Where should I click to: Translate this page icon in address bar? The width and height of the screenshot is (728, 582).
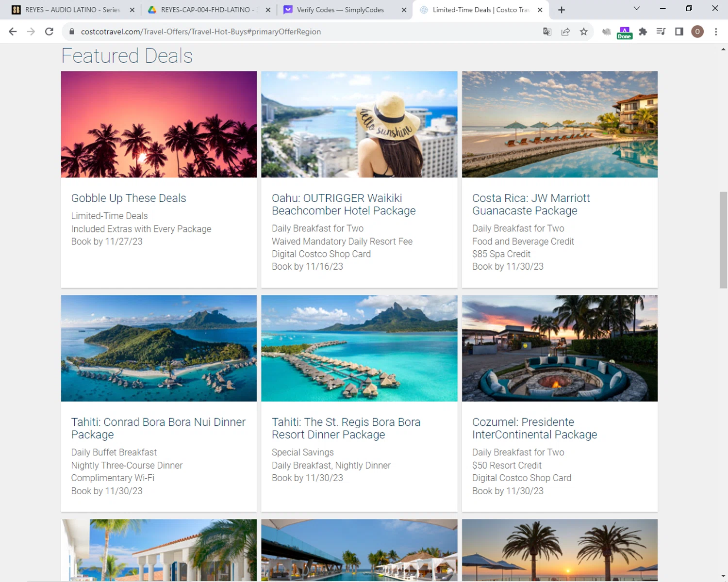pyautogui.click(x=547, y=32)
